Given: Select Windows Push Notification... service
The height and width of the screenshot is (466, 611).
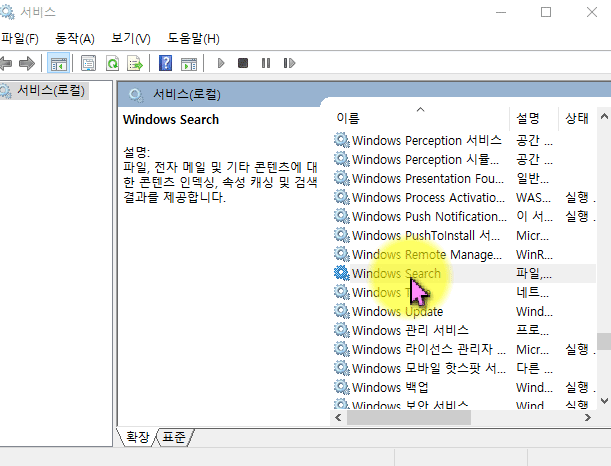Looking at the screenshot, I should point(464,217).
